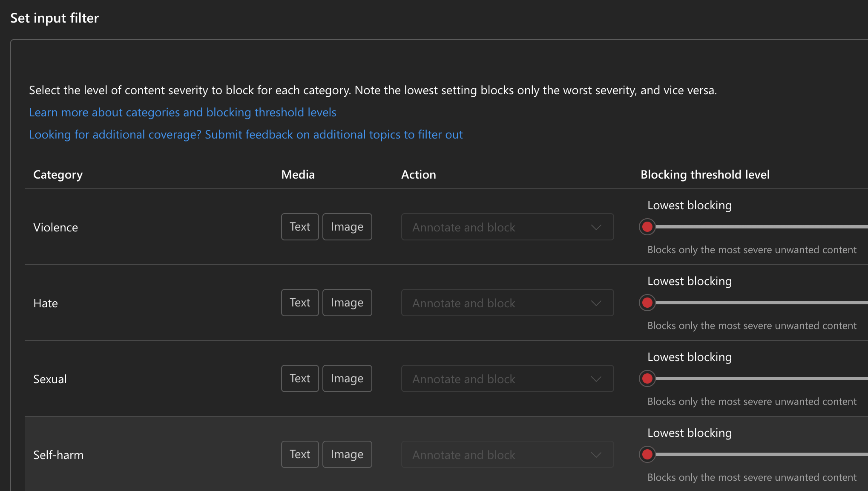Click the Blocking threshold level column header
This screenshot has width=868, height=491.
click(705, 175)
